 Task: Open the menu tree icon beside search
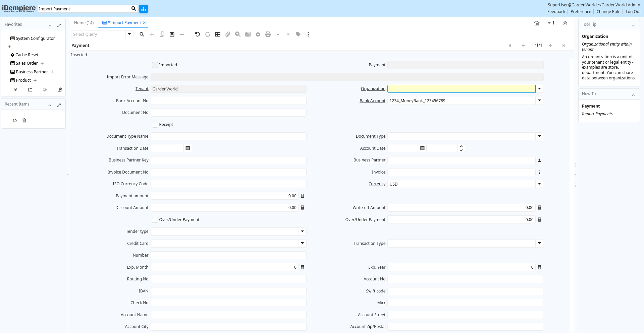coord(144,9)
